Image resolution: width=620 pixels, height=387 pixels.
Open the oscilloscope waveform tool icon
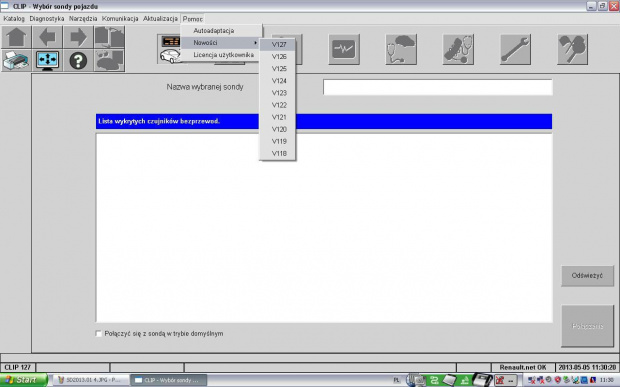click(344, 49)
